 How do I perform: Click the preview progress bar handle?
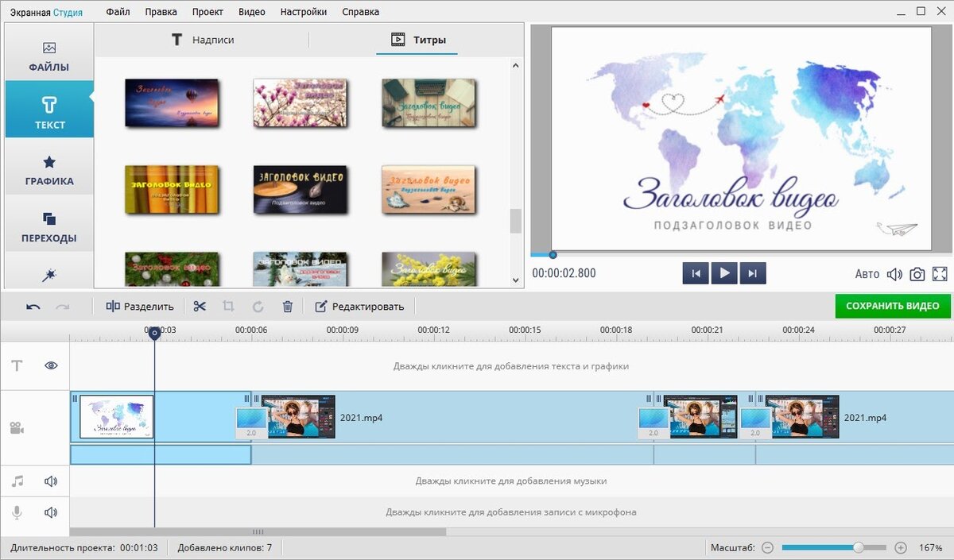[x=553, y=255]
